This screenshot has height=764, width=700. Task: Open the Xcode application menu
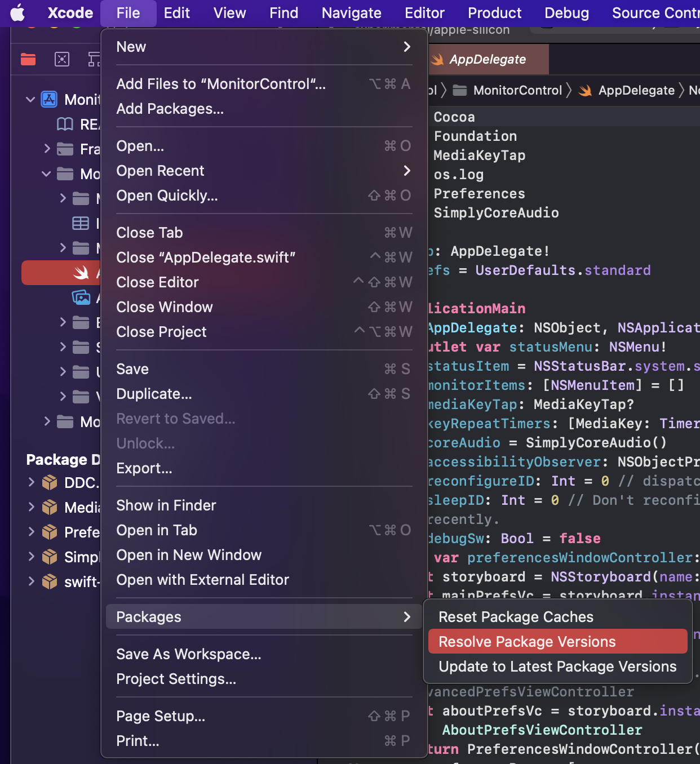pos(70,13)
